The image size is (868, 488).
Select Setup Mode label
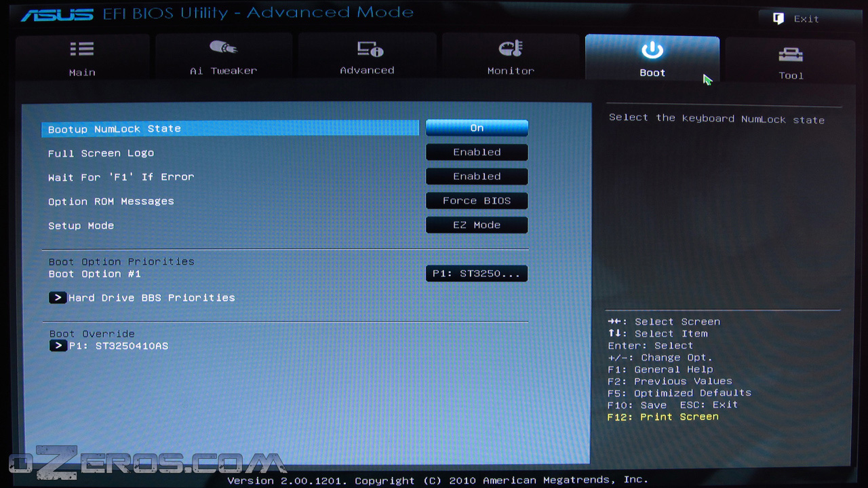(81, 225)
